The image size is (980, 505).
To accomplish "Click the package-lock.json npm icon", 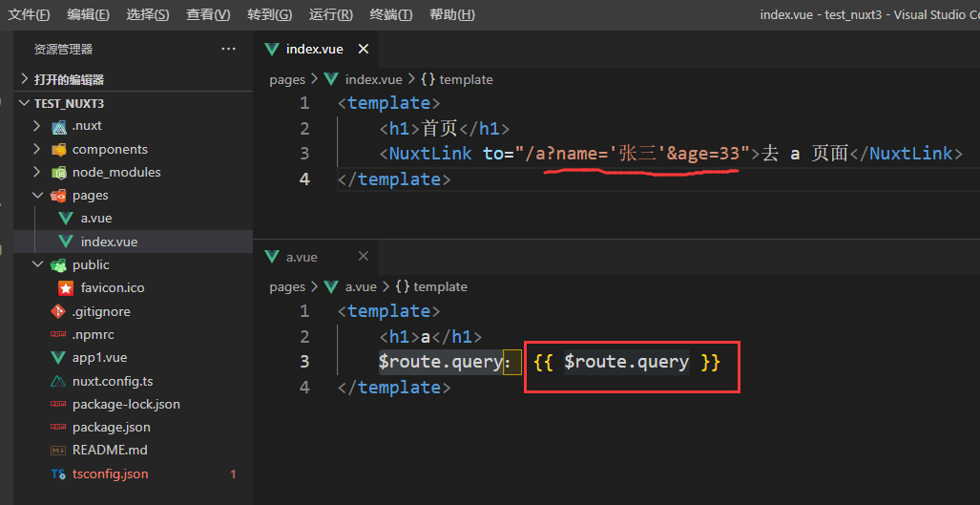I will [58, 405].
